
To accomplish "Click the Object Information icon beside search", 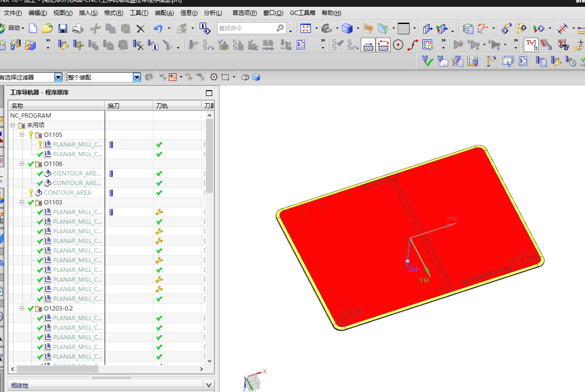I will tap(205, 28).
